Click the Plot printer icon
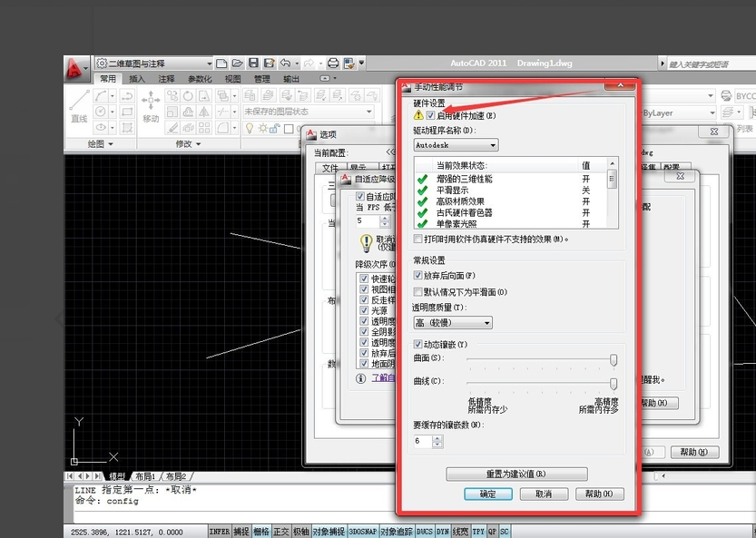Screen dimensions: 756x538 [333, 64]
